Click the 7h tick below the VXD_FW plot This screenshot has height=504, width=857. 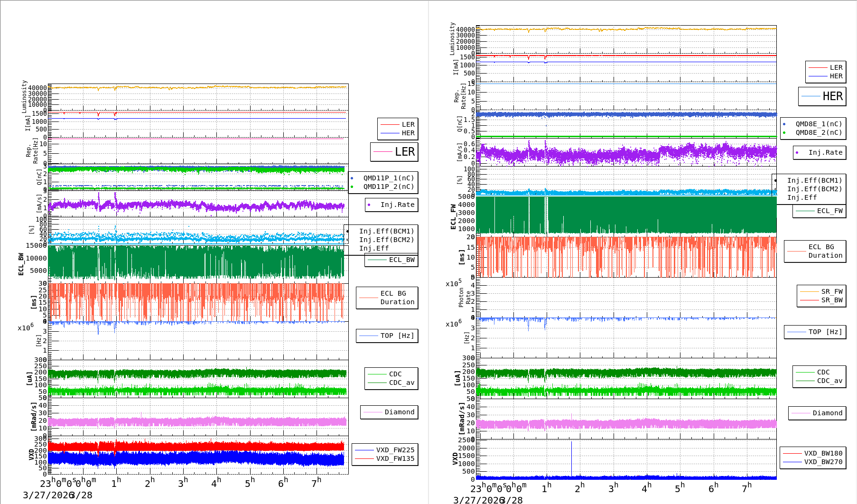click(316, 482)
